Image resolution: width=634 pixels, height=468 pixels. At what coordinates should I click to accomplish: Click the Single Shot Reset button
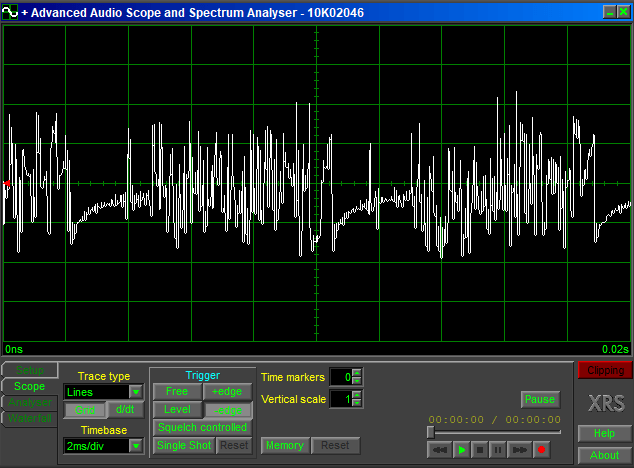[234, 445]
